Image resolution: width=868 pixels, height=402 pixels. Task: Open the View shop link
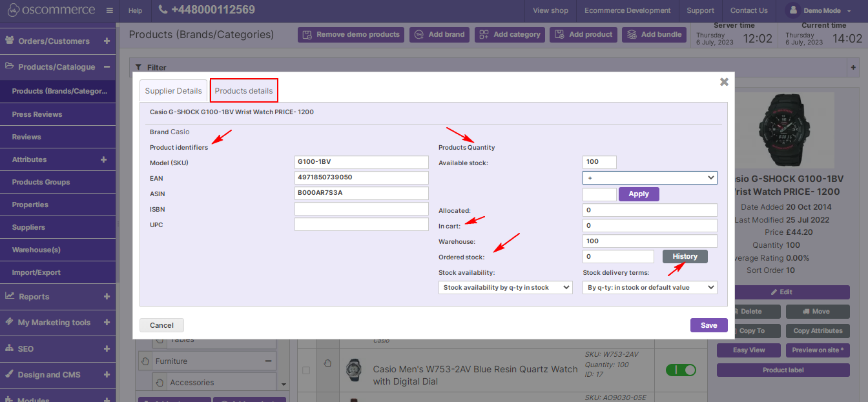[x=550, y=10]
